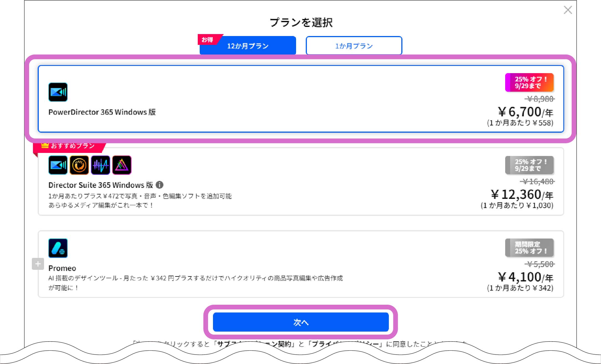The height and width of the screenshot is (364, 601).
Task: Click the PowerDirector icon in the first plan
Action: point(58,92)
